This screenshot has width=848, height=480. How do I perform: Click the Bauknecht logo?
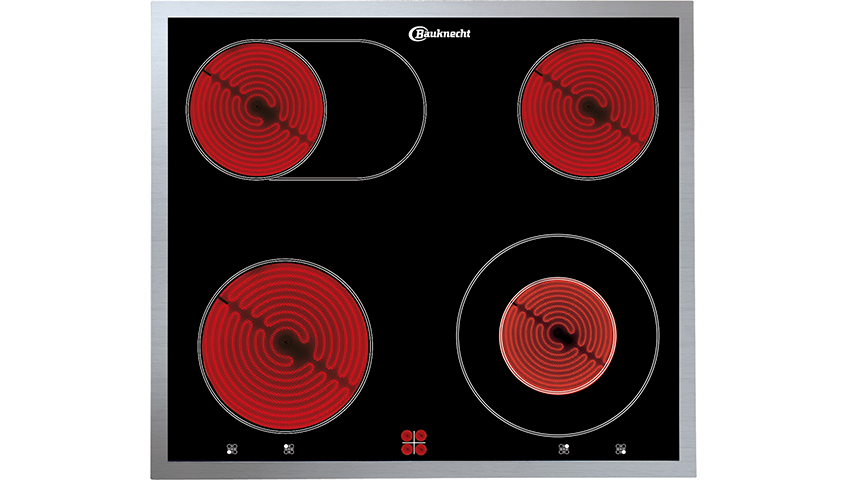(439, 34)
